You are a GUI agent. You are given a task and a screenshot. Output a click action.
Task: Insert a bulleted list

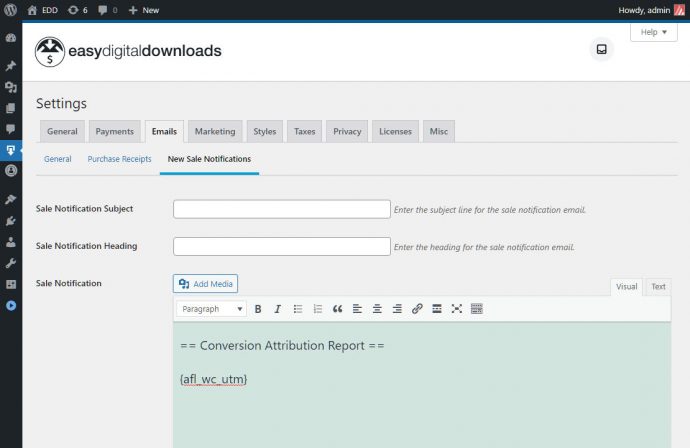(x=298, y=309)
